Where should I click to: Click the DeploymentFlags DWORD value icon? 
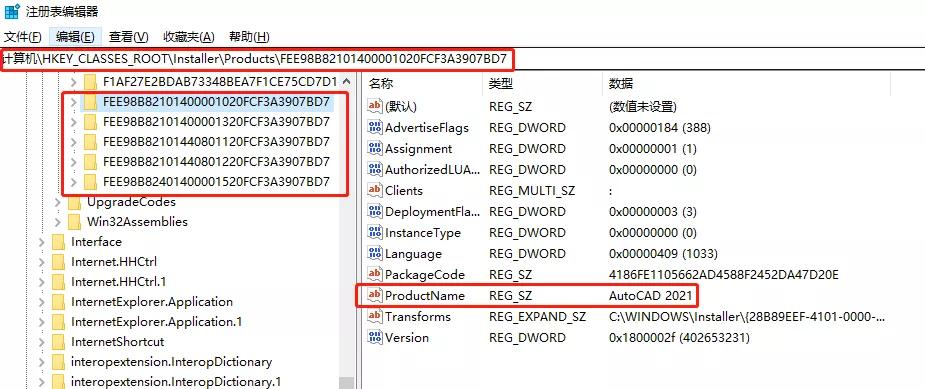(375, 211)
